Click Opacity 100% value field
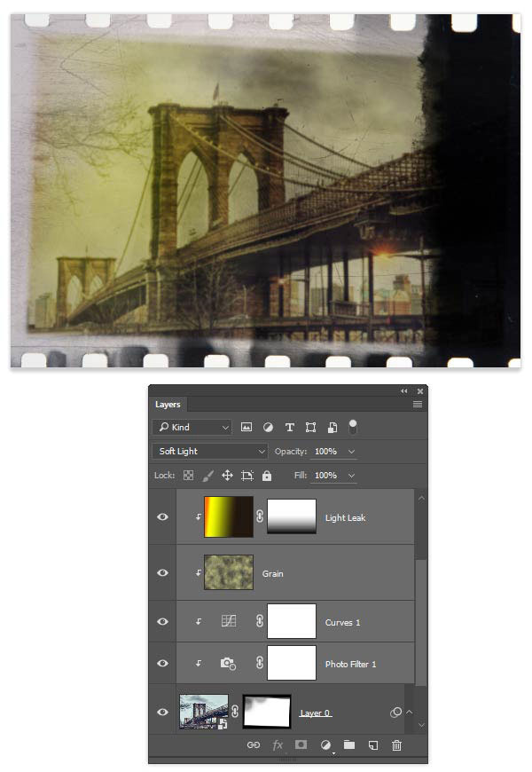Screen dimensions: 532x772 (x=325, y=452)
